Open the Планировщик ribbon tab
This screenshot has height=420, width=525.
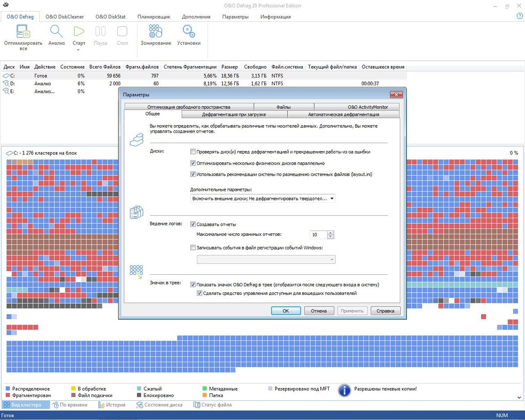154,17
